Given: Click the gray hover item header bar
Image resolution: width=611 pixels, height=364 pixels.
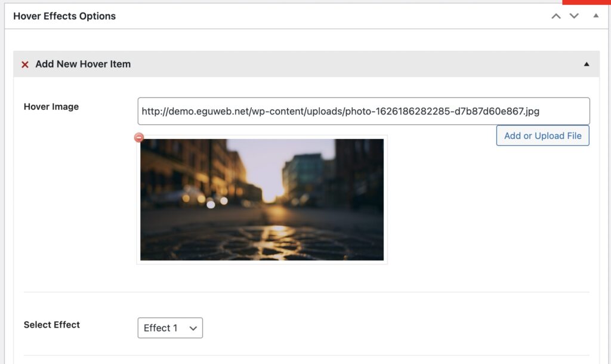Looking at the screenshot, I should [x=358, y=64].
